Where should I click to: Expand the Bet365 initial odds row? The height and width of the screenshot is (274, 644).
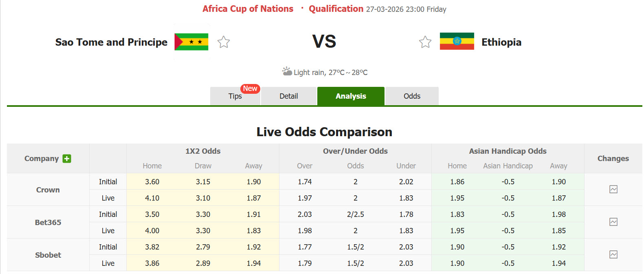pos(108,214)
